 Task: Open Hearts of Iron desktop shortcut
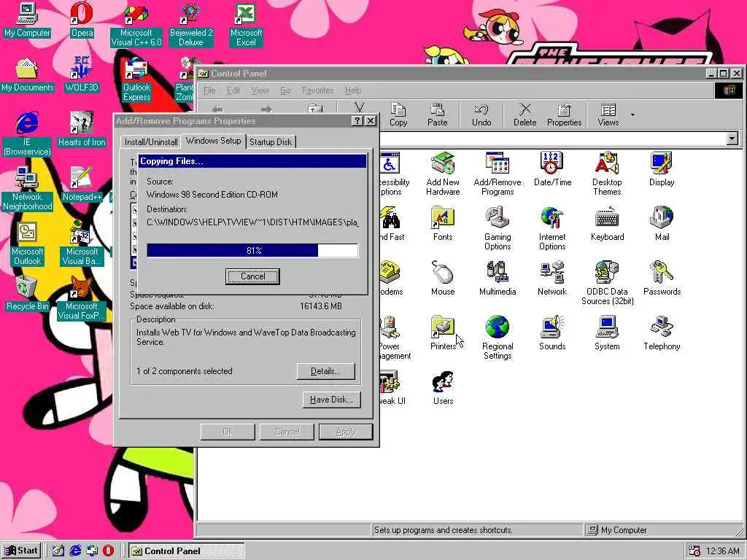pos(82,129)
